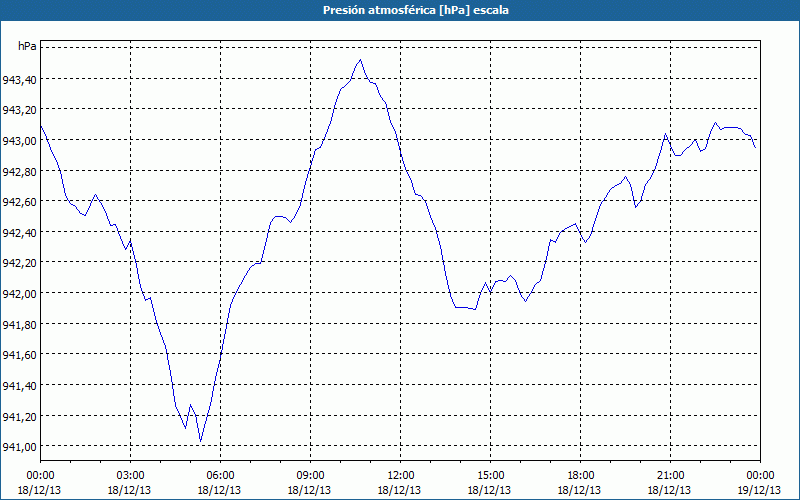Image resolution: width=800 pixels, height=500 pixels.
Task: Click the 941,80 pressure axis value
Action: (x=19, y=324)
